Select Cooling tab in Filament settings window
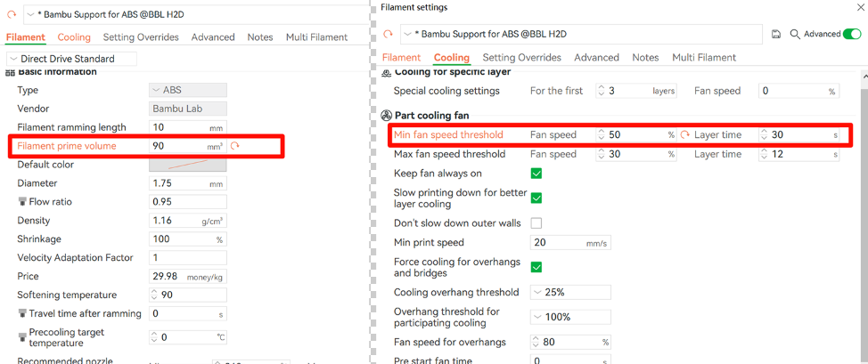This screenshot has height=364, width=868. click(x=452, y=58)
